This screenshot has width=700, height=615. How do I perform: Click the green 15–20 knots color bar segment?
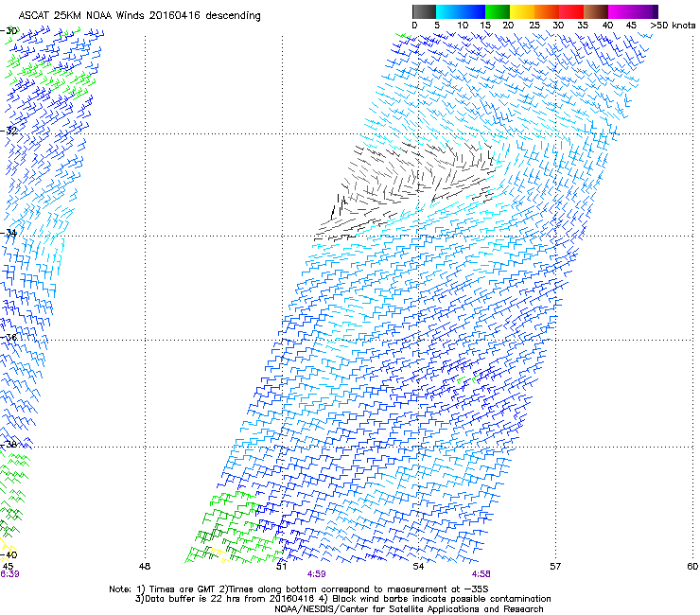coord(498,11)
